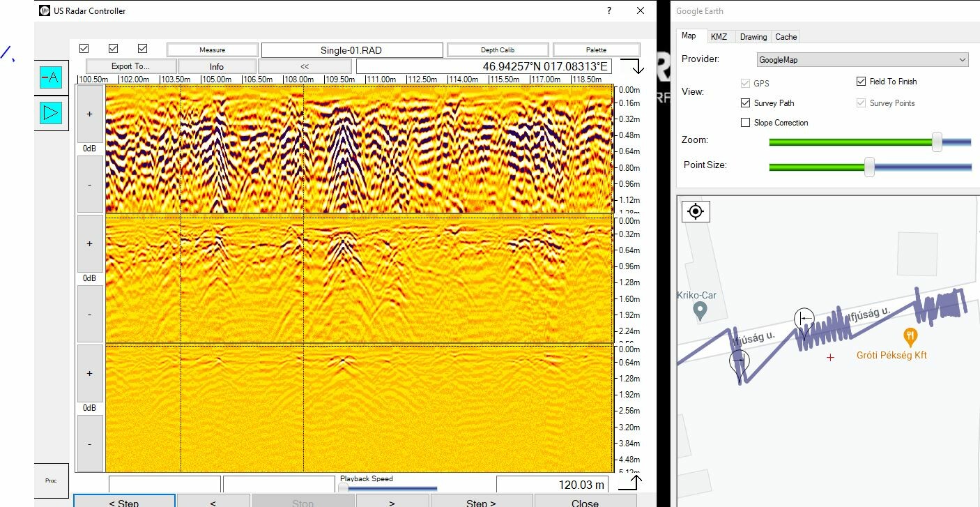
Task: Click the map locate crosshair icon
Action: click(x=695, y=211)
